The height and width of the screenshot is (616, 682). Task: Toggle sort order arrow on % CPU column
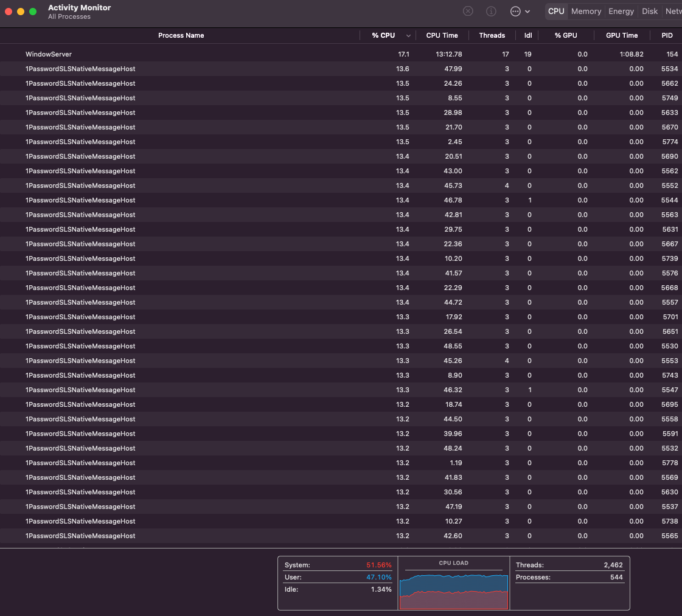coord(408,36)
